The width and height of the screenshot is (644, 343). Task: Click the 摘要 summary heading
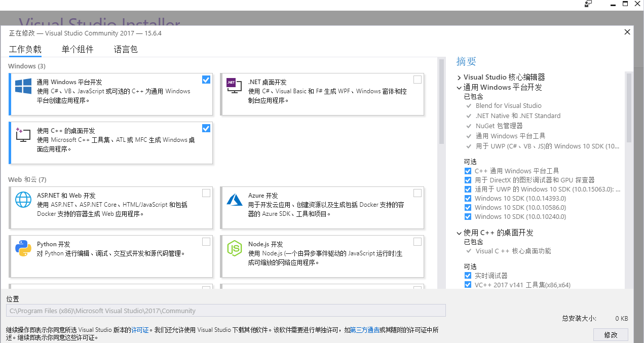point(466,61)
